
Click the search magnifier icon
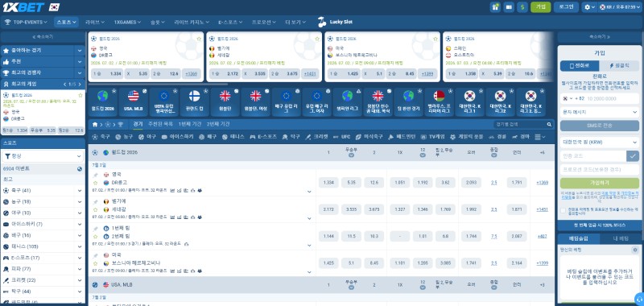point(549,124)
